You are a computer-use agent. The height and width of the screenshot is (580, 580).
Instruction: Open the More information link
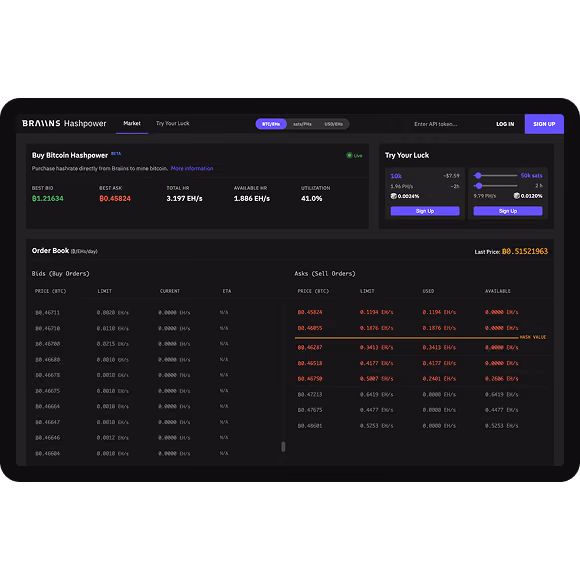tap(192, 168)
